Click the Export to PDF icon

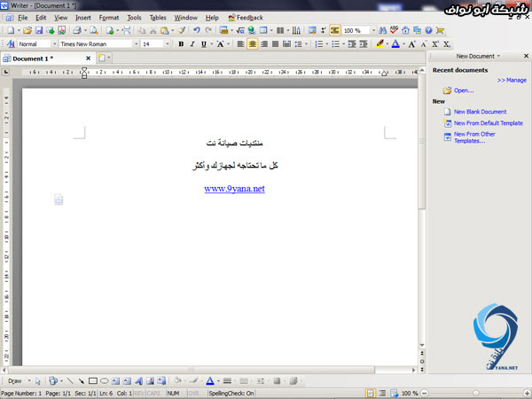coord(62,30)
